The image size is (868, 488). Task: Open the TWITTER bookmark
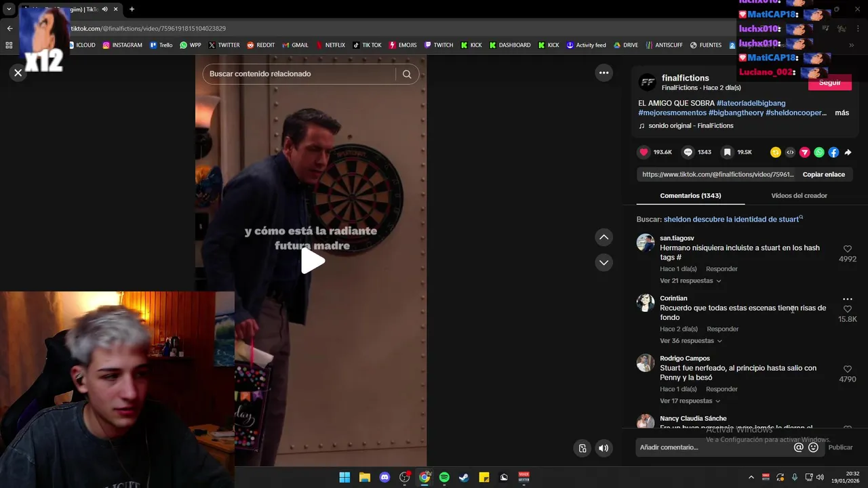coord(224,45)
